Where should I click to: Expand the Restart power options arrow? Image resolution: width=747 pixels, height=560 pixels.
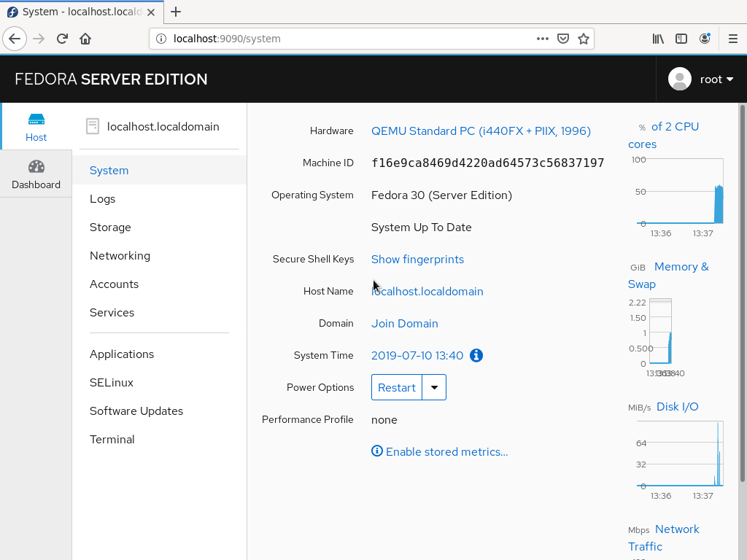(434, 387)
